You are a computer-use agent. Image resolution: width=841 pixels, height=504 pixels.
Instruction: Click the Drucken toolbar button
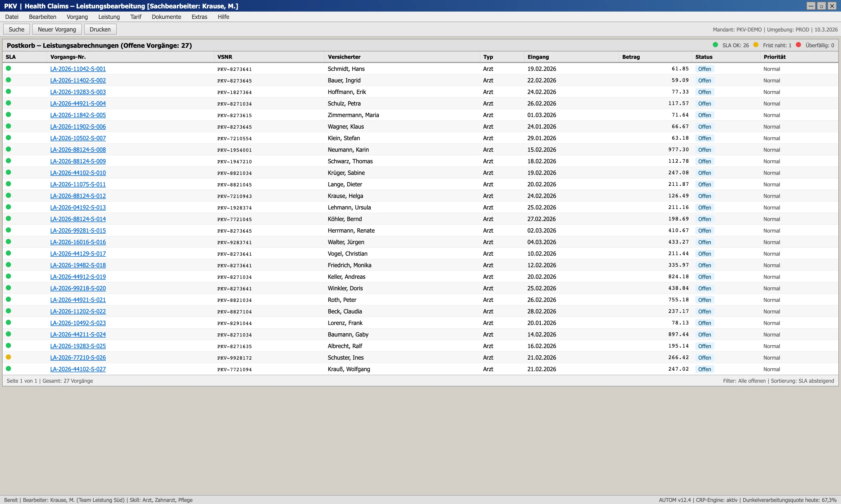pyautogui.click(x=100, y=29)
